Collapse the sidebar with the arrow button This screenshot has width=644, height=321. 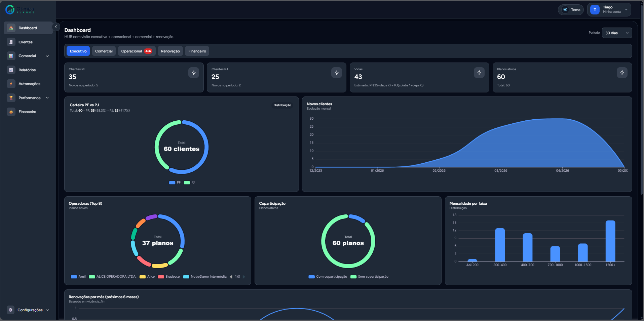[x=56, y=27]
